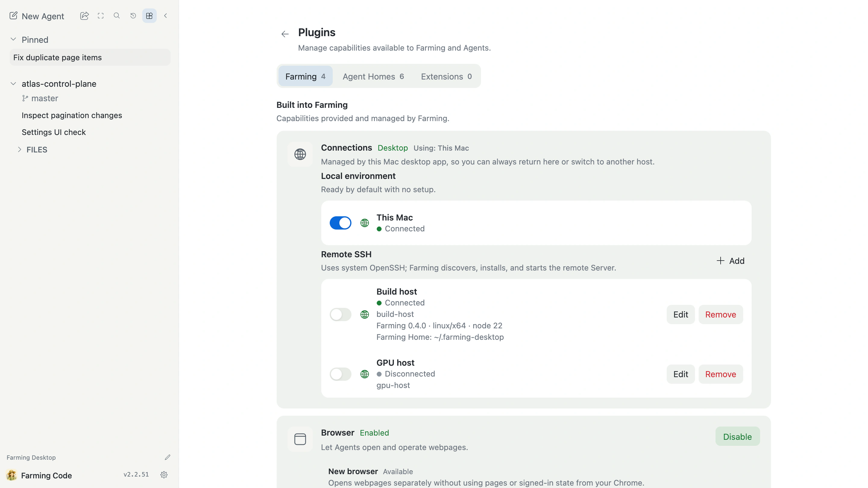Click the Browser window icon
The image size is (868, 488).
pyautogui.click(x=300, y=439)
